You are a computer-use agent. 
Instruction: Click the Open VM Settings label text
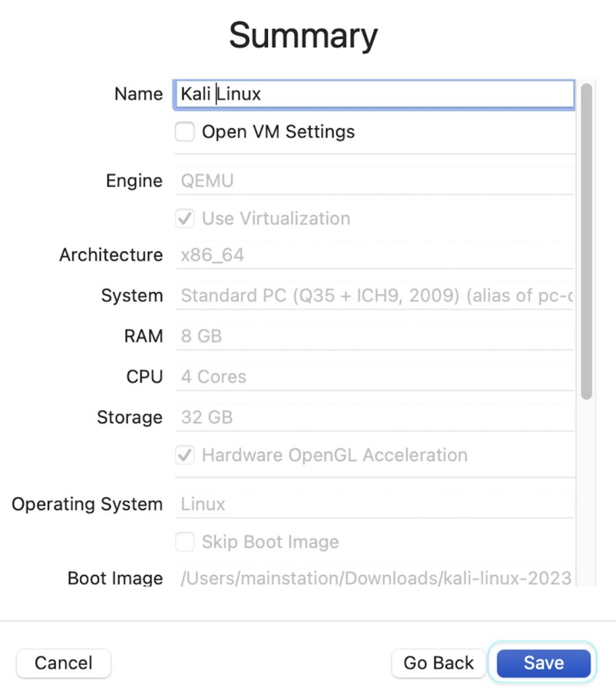click(278, 132)
